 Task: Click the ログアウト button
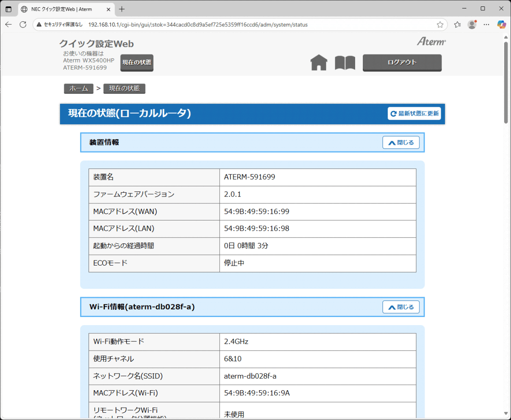(402, 63)
